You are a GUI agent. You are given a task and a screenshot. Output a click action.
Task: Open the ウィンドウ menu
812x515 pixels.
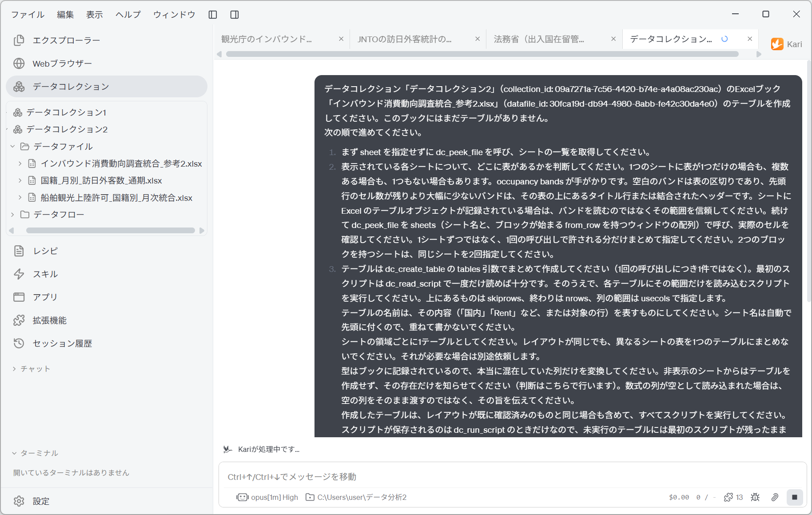pyautogui.click(x=174, y=15)
